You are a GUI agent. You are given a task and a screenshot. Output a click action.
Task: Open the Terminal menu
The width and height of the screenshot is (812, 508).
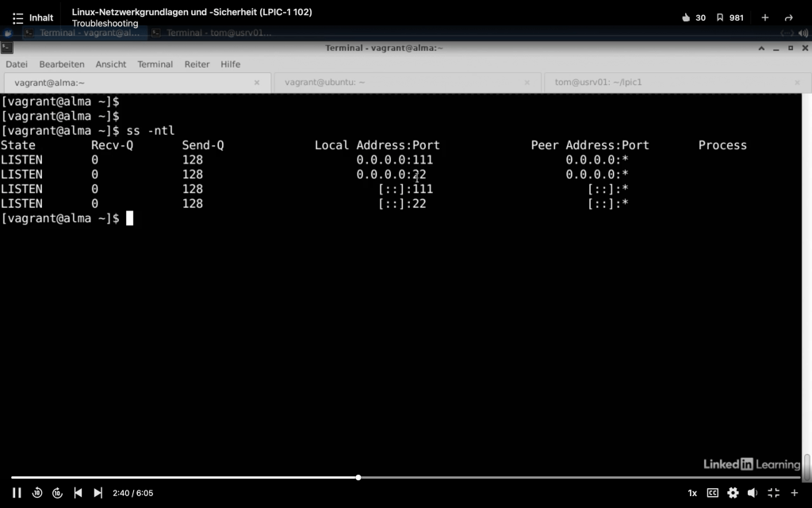coord(155,64)
